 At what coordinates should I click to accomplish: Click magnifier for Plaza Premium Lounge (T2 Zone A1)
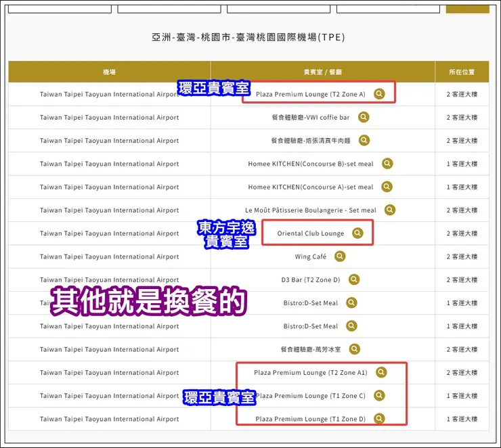pos(381,372)
